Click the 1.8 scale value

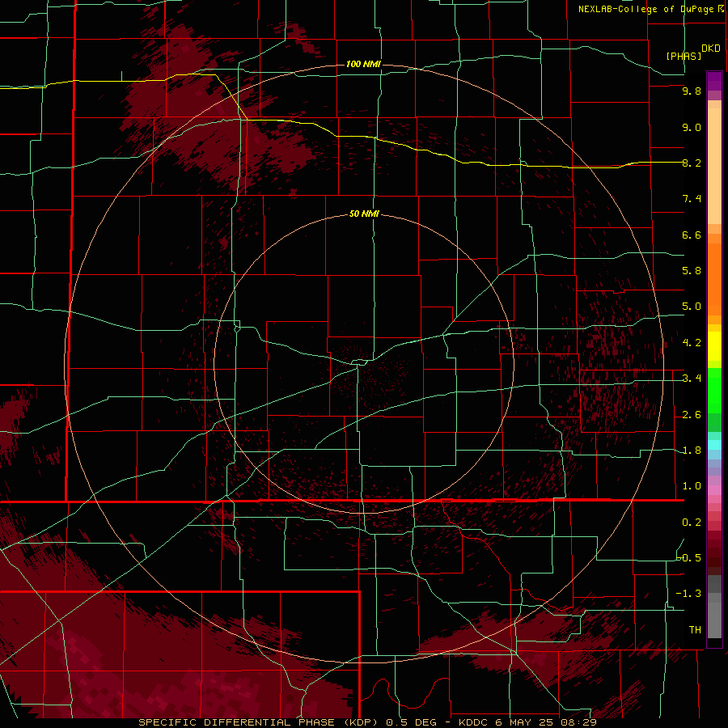pos(692,451)
